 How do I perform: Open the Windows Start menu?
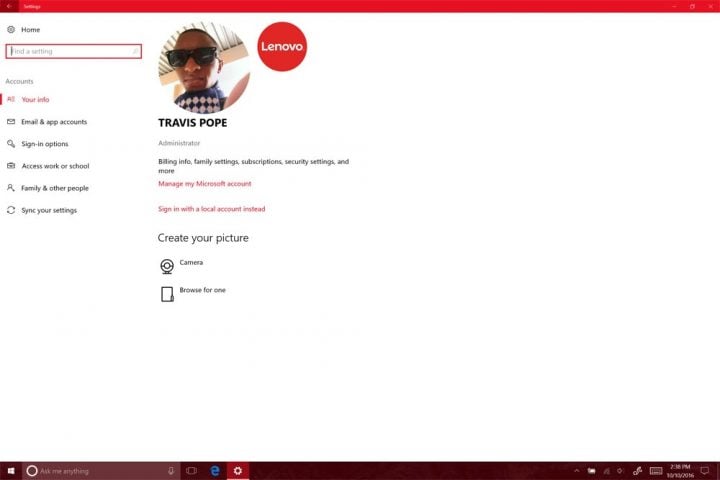pyautogui.click(x=11, y=471)
